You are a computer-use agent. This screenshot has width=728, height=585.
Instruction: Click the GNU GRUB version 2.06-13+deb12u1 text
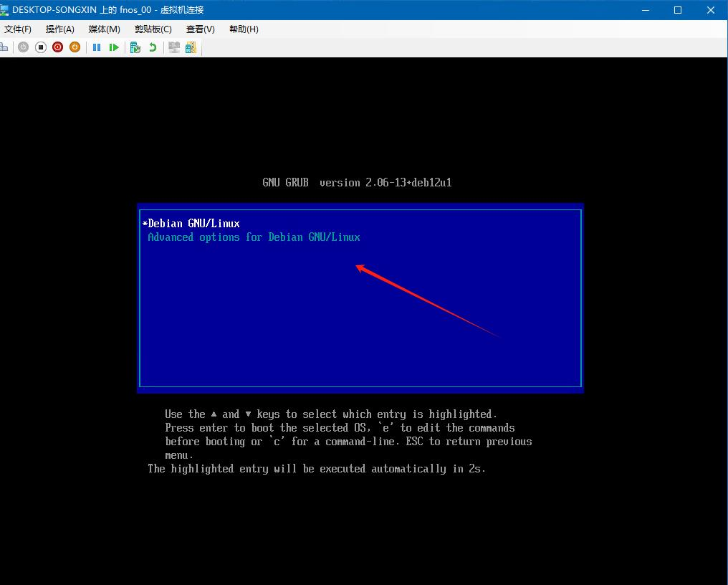(357, 183)
